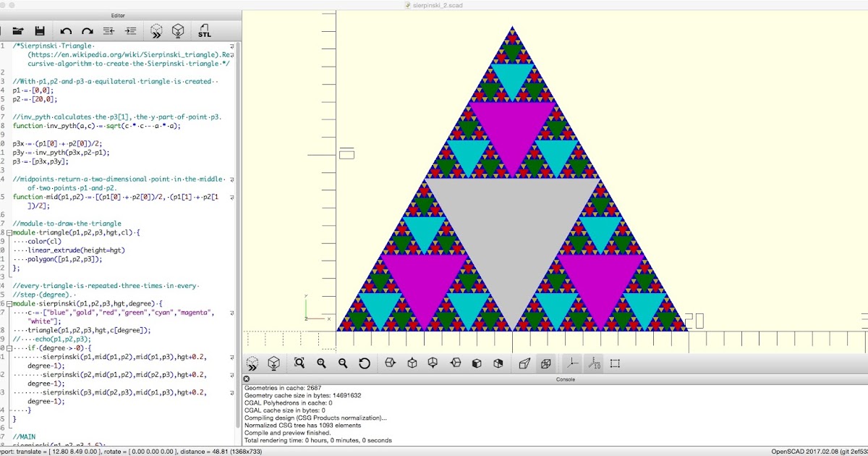Image resolution: width=868 pixels, height=456 pixels.
Task: Toggle the axes display in the viewport
Action: pos(571,363)
